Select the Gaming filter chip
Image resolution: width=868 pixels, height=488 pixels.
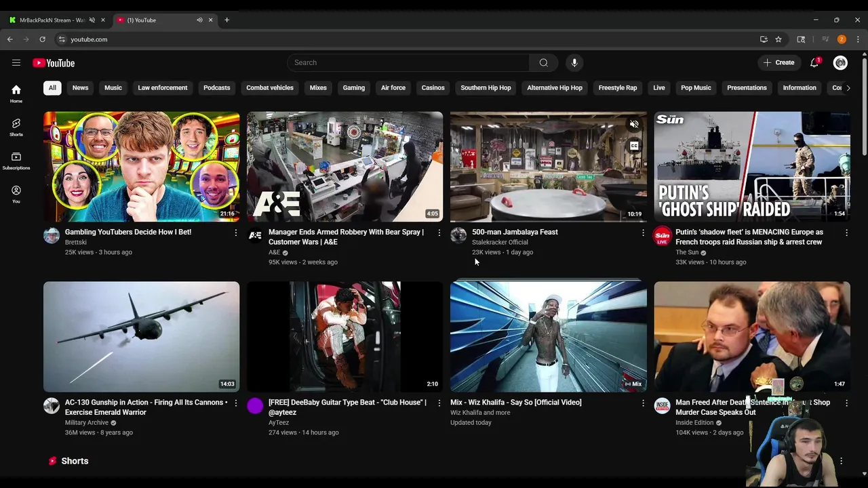(353, 87)
